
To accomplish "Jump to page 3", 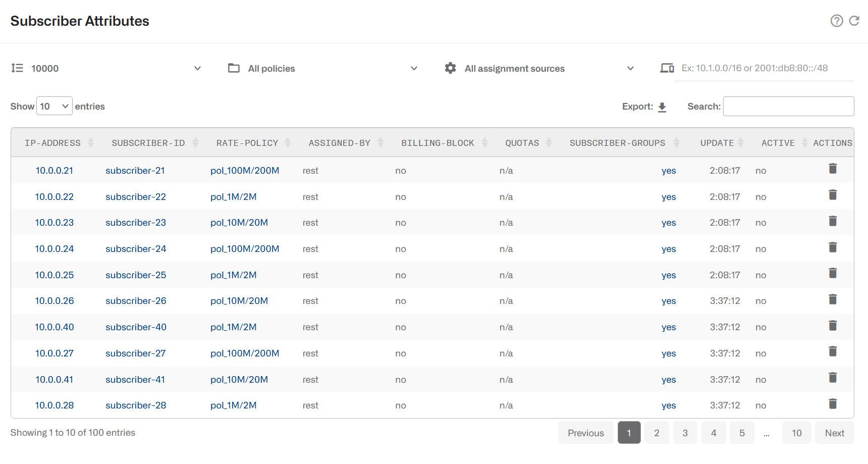I will [685, 433].
